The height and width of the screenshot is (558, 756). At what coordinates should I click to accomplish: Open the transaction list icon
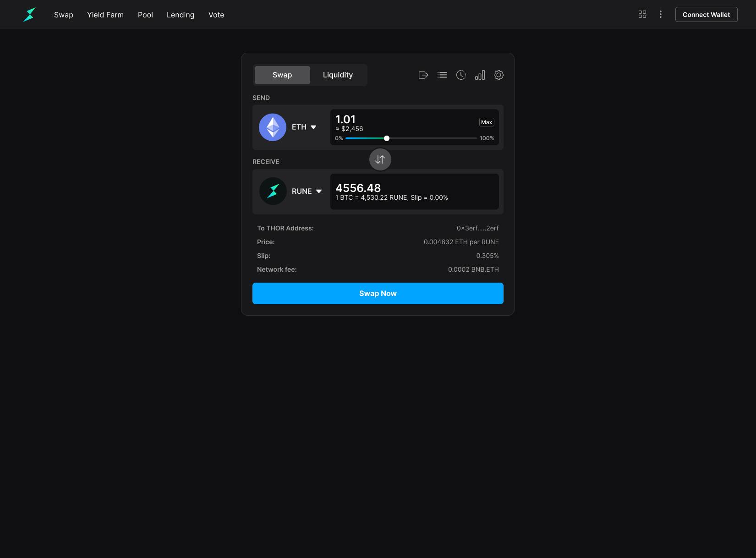[x=442, y=75]
